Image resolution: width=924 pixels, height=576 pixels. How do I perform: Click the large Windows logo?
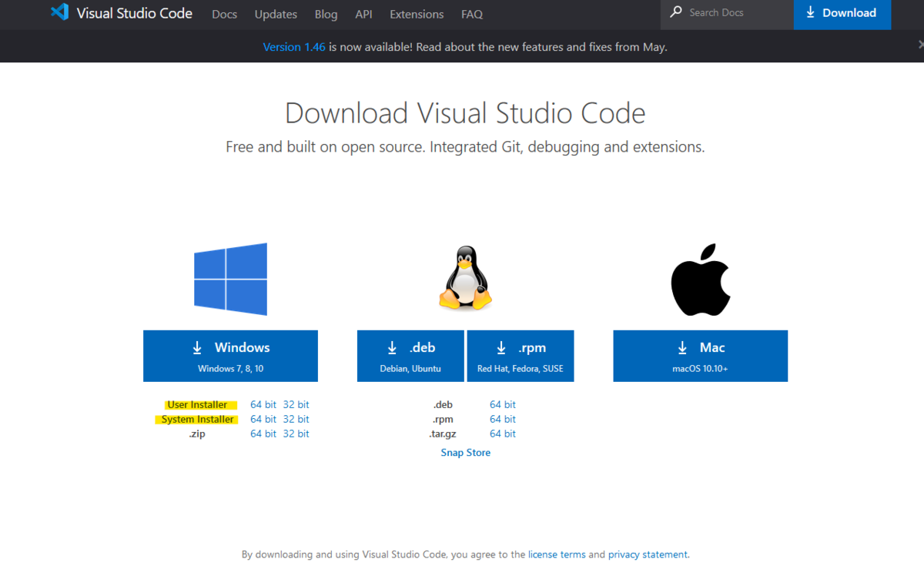pyautogui.click(x=230, y=279)
